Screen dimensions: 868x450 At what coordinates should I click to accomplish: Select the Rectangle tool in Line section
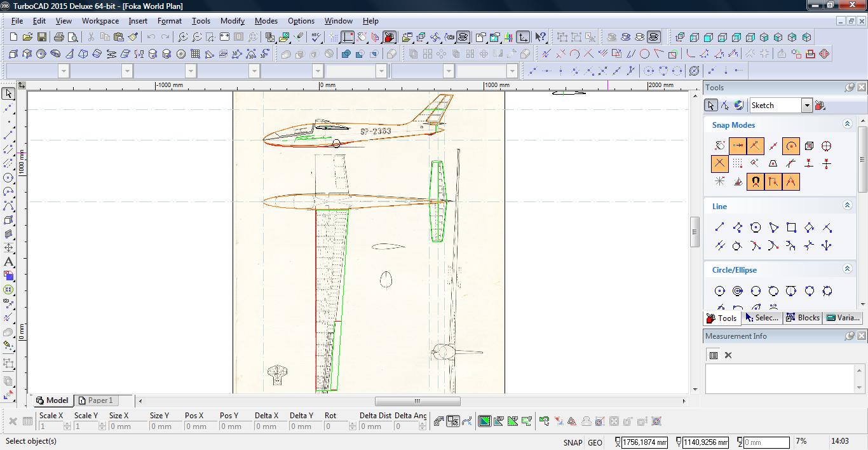[x=791, y=228]
